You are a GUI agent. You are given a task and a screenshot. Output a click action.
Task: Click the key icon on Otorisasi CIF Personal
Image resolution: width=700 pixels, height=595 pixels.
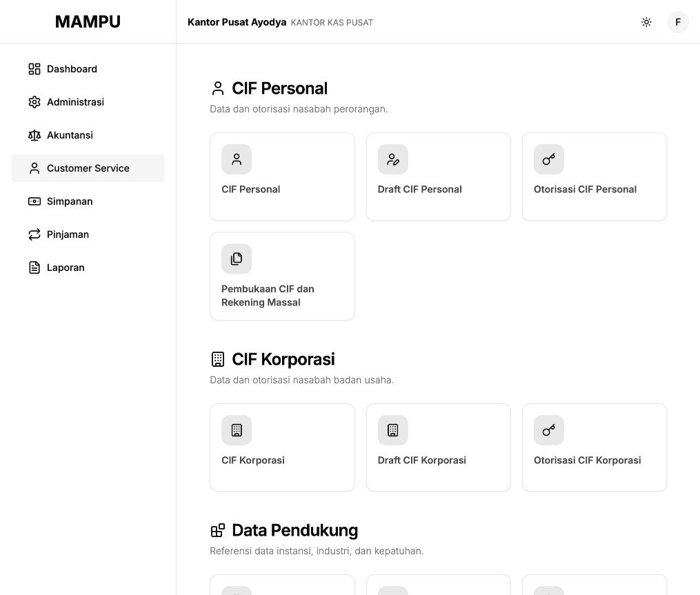549,159
